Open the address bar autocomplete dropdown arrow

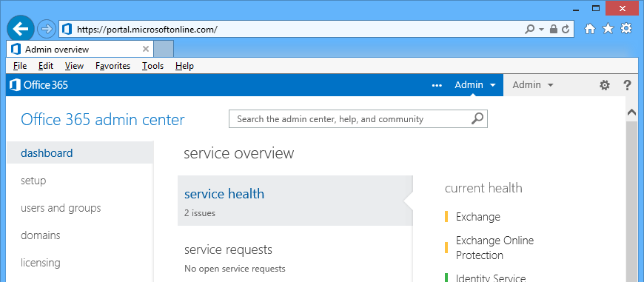coord(541,30)
